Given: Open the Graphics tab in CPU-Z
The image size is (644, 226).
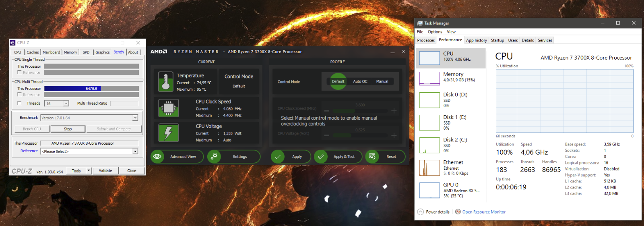Looking at the screenshot, I should [102, 52].
